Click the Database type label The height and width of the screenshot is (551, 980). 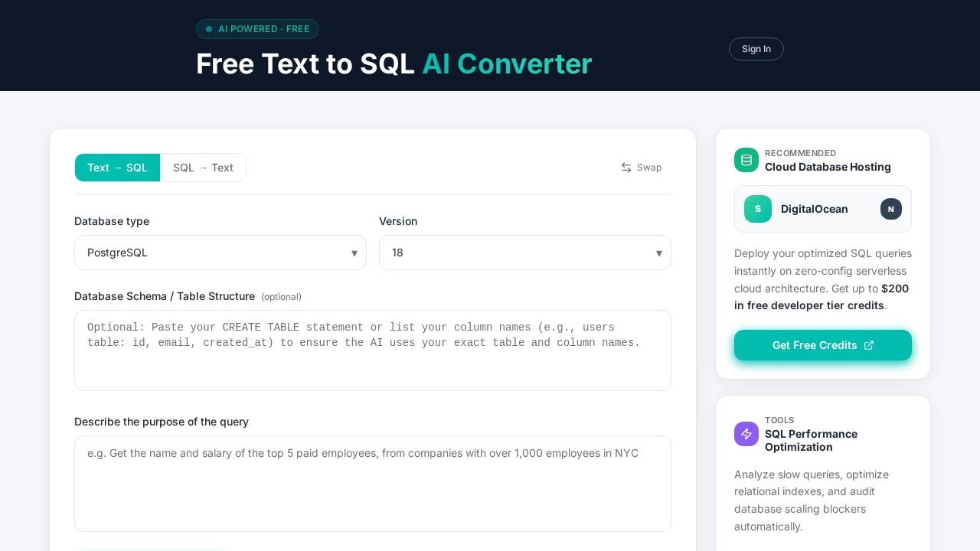[112, 221]
